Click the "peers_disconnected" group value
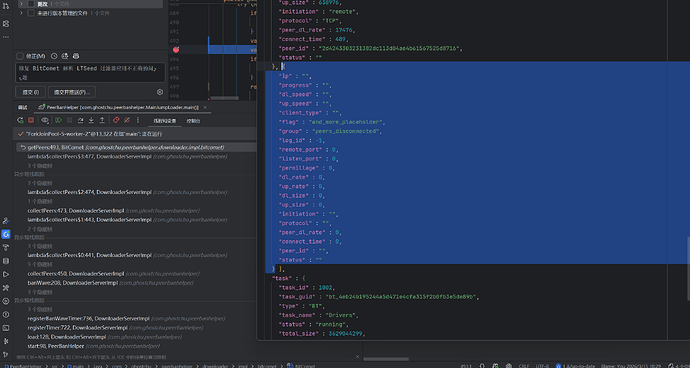 click(346, 131)
